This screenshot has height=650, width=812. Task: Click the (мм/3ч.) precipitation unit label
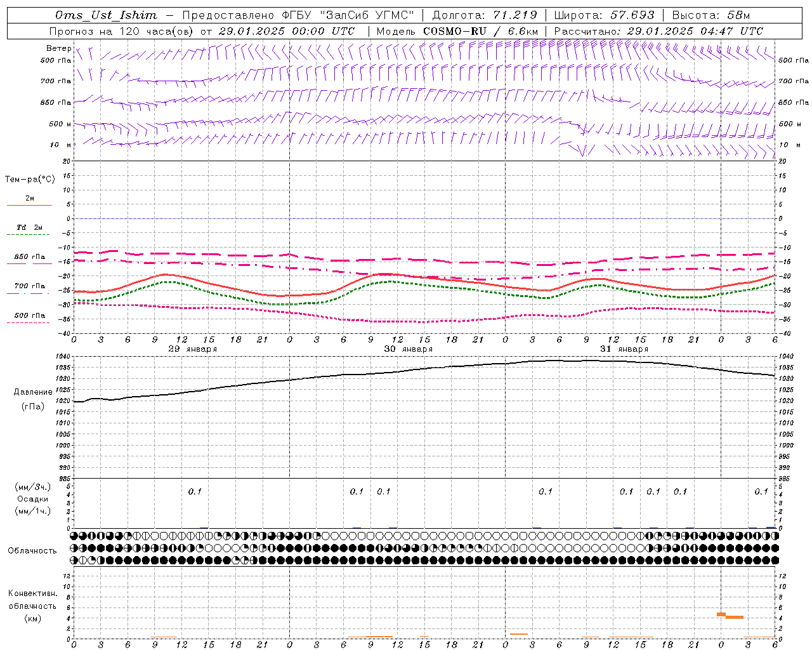[x=32, y=487]
